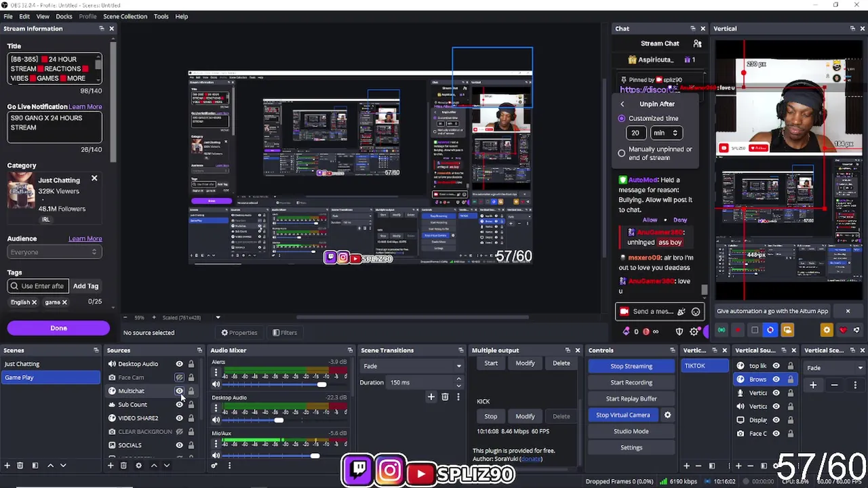Add a source using the Sources plus icon
Screen dimensions: 868x488
(x=111, y=466)
